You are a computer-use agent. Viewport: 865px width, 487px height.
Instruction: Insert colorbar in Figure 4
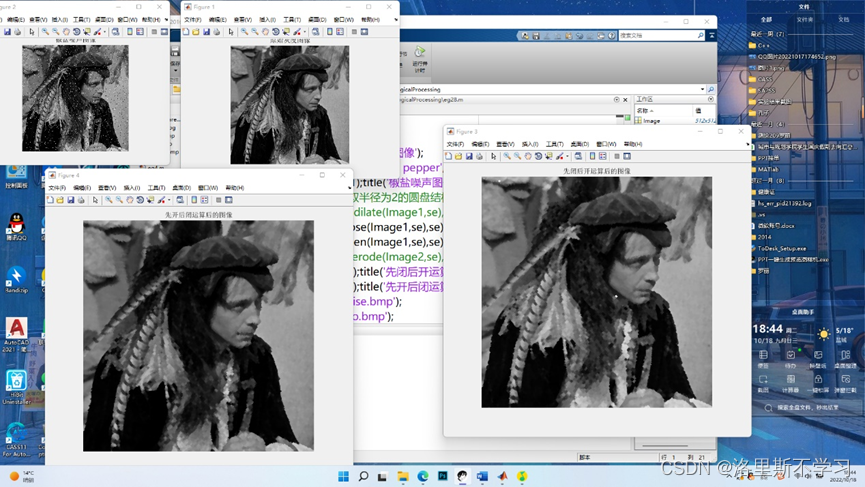point(194,200)
